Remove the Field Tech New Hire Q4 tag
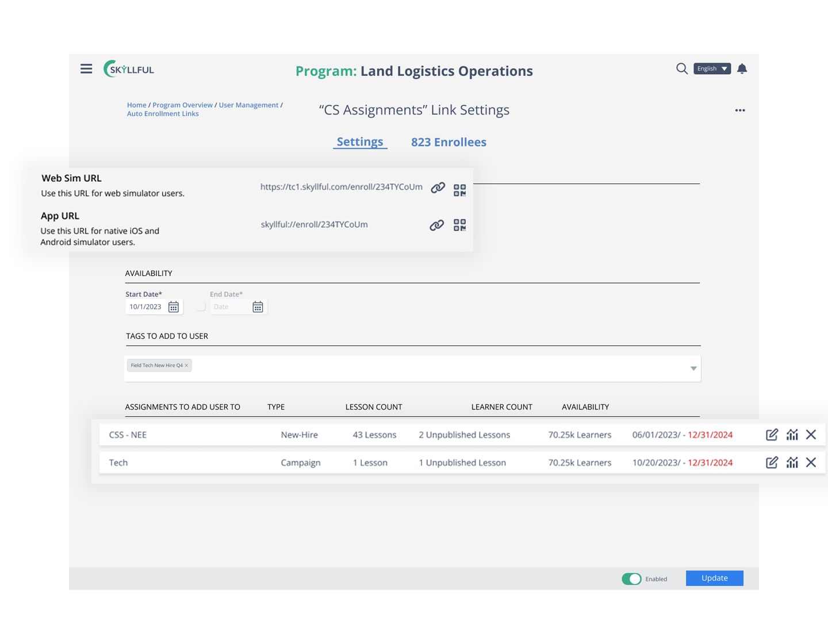 (x=186, y=365)
